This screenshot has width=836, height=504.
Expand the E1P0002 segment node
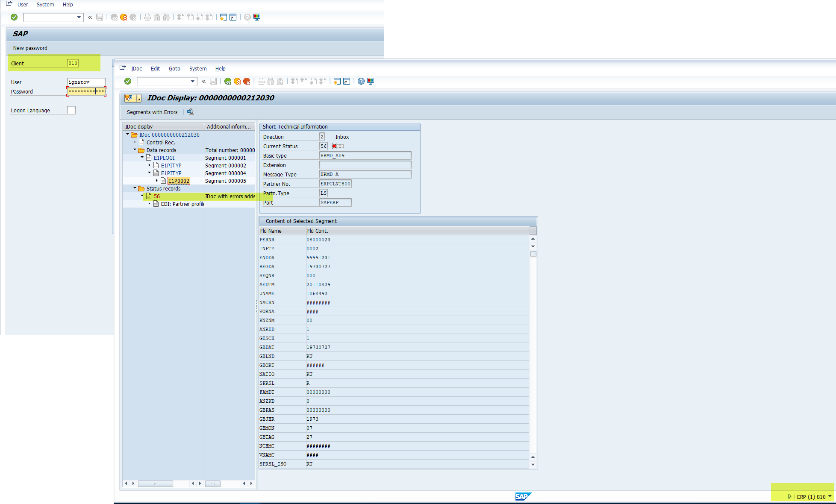click(x=156, y=180)
